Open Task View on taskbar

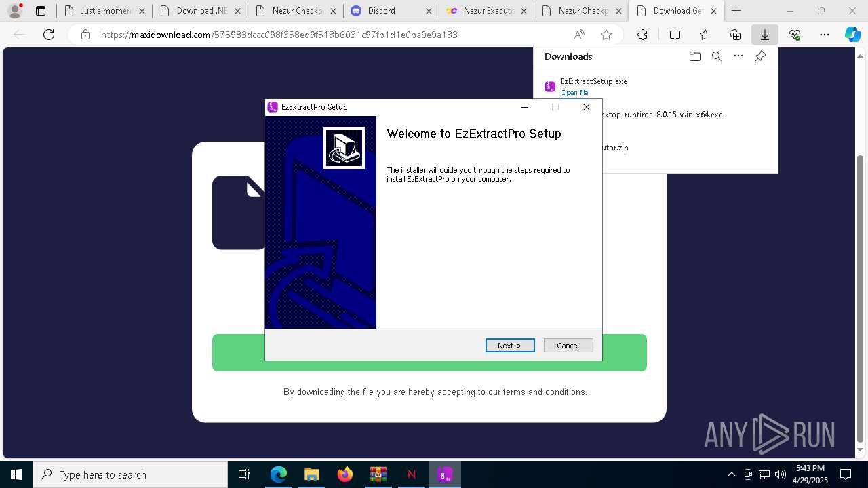[244, 474]
